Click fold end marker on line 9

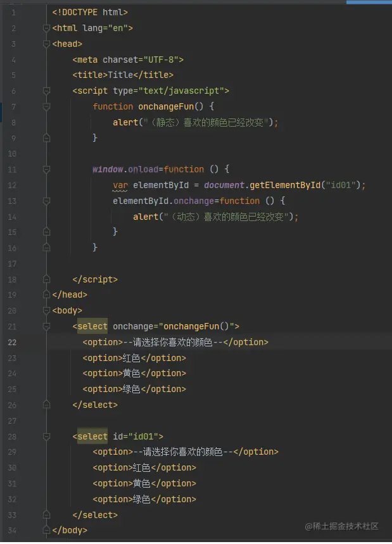tap(46, 138)
